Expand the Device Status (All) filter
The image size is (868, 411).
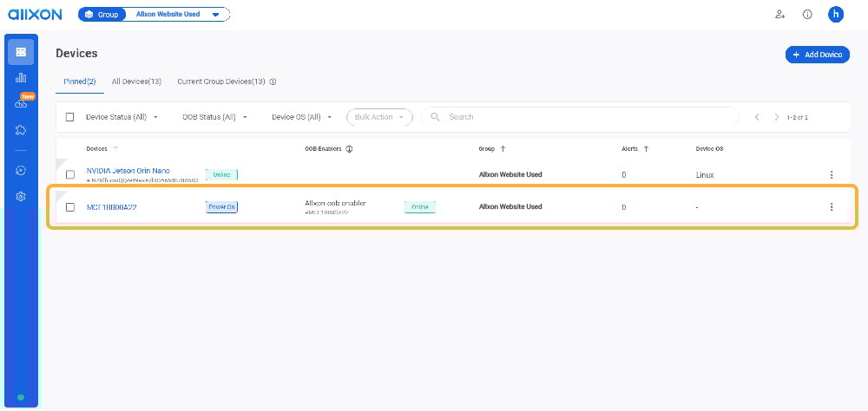tap(122, 117)
